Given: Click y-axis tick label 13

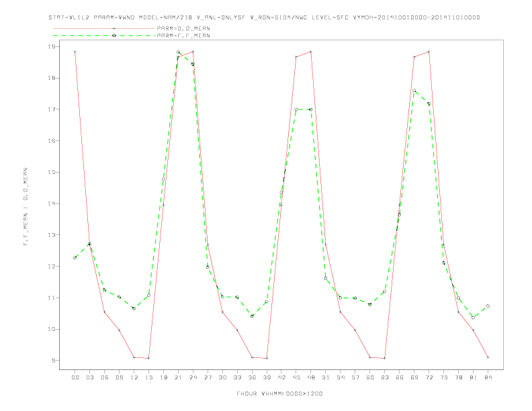Looking at the screenshot, I should point(52,235).
